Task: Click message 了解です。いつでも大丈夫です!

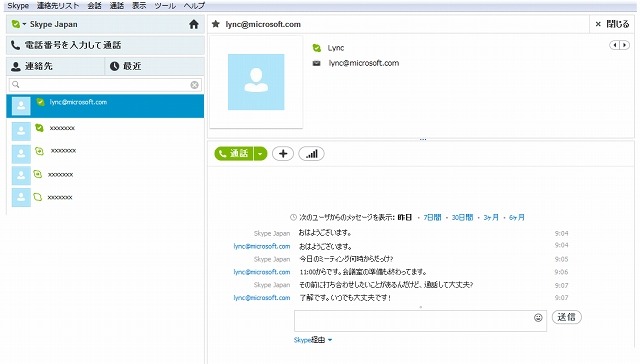Action: pos(345,298)
